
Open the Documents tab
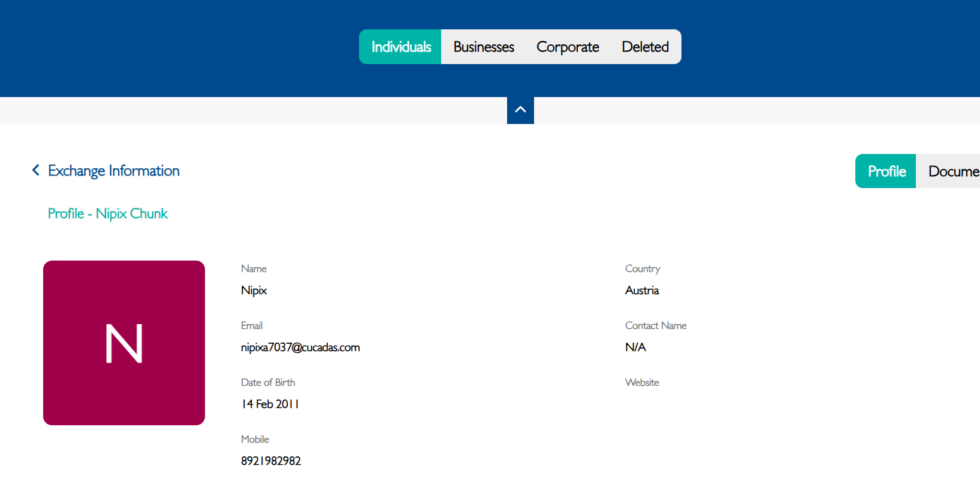click(952, 171)
